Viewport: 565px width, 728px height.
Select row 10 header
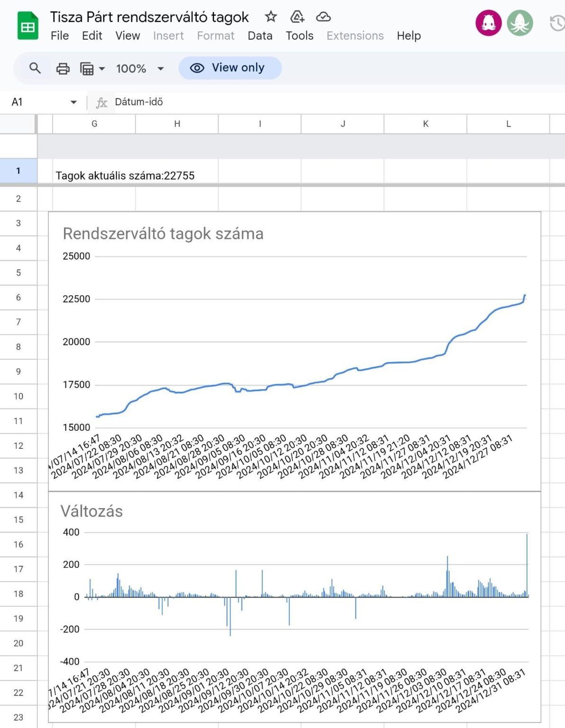pyautogui.click(x=18, y=396)
